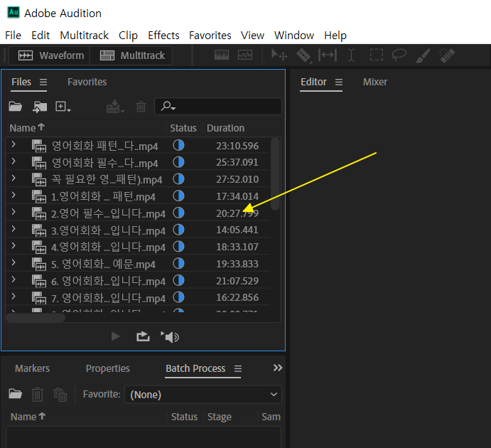Open the File menu
491x448 pixels.
point(14,36)
